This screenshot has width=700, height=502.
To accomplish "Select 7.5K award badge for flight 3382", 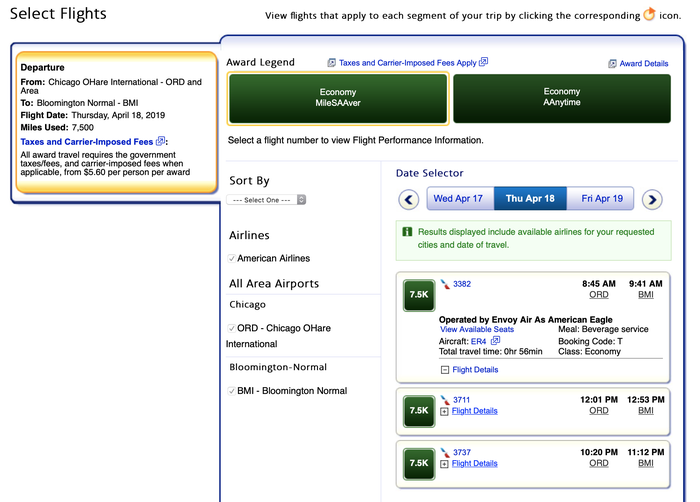I will tap(419, 295).
